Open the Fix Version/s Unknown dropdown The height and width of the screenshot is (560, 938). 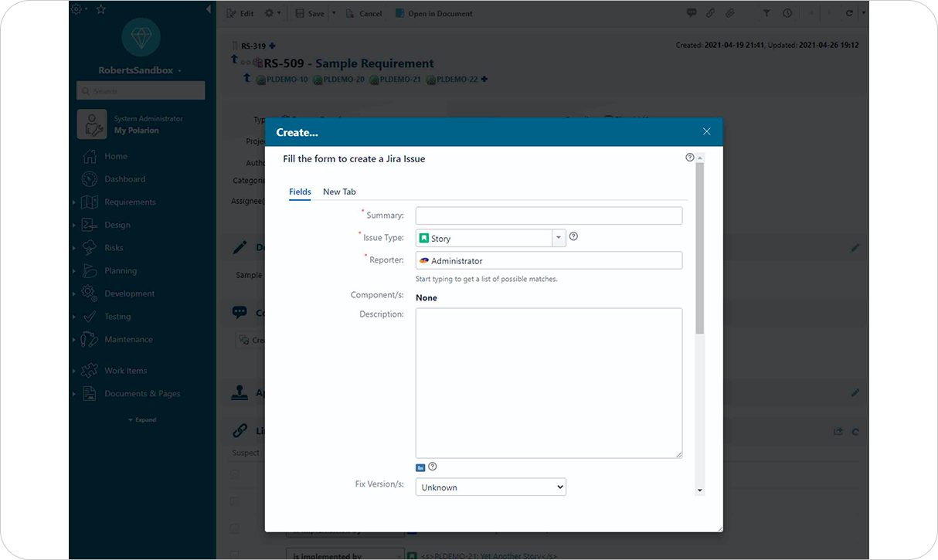coord(491,487)
